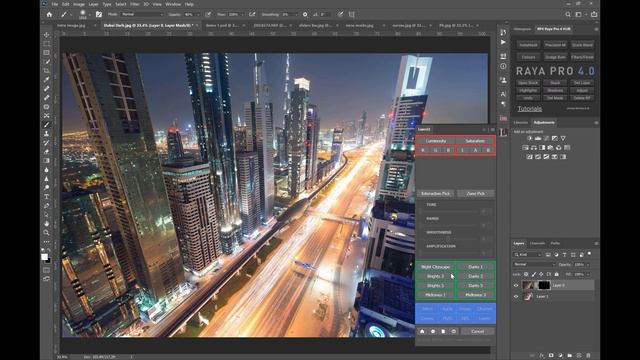This screenshot has height=360, width=640.
Task: Click the foreground color swatch
Action: [x=44, y=256]
